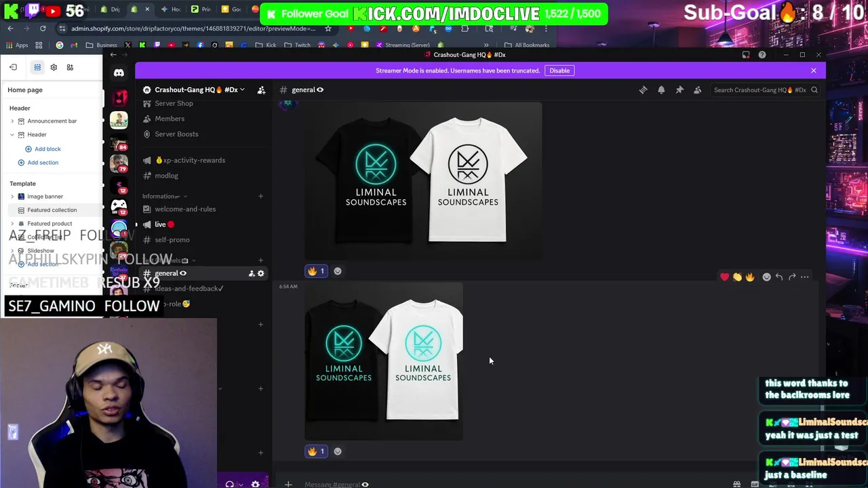The height and width of the screenshot is (488, 868).
Task: Invite members icon next to server name
Action: 261,89
